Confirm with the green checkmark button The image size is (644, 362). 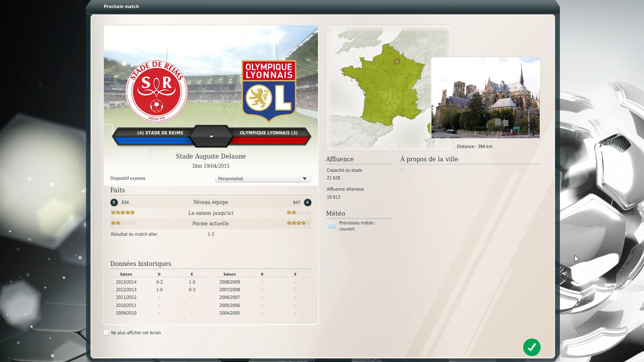click(532, 347)
